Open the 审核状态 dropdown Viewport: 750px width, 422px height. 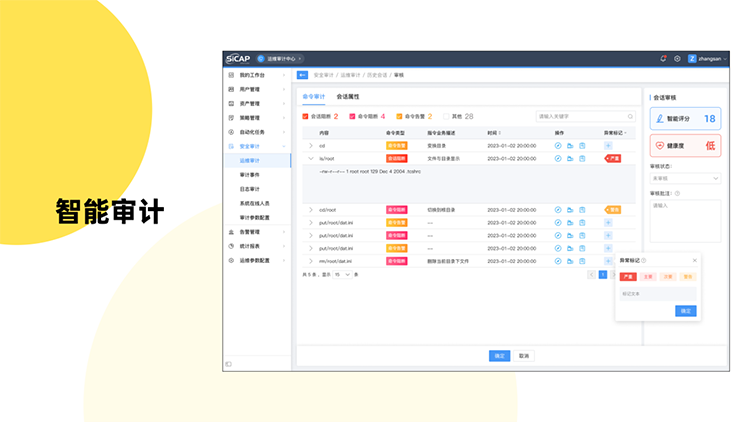[x=685, y=179]
